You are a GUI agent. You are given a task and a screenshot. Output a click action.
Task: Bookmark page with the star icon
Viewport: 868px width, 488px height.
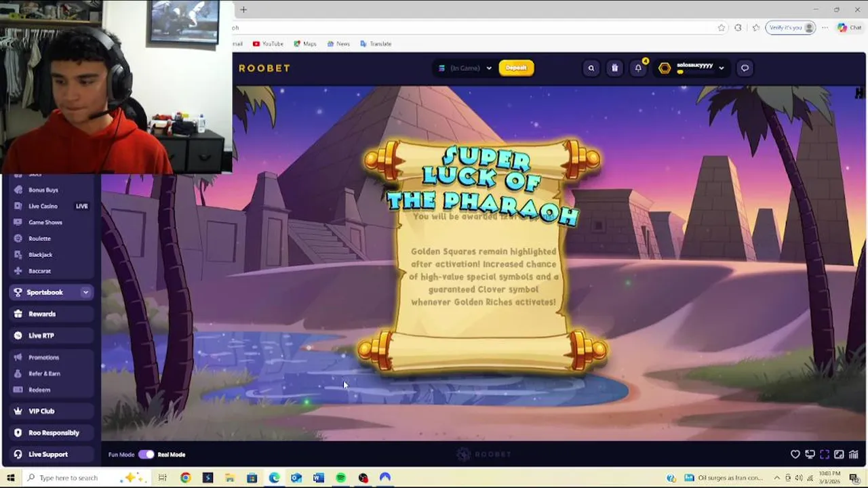tap(722, 28)
